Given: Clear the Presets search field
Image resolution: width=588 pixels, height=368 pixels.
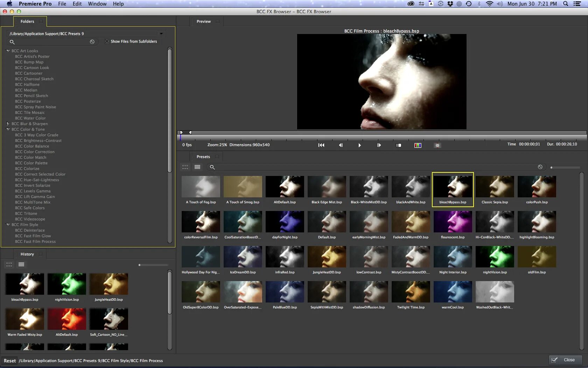Looking at the screenshot, I should (x=540, y=167).
